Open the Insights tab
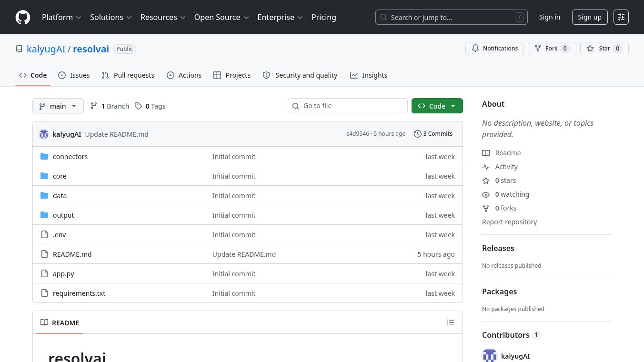 click(x=369, y=75)
